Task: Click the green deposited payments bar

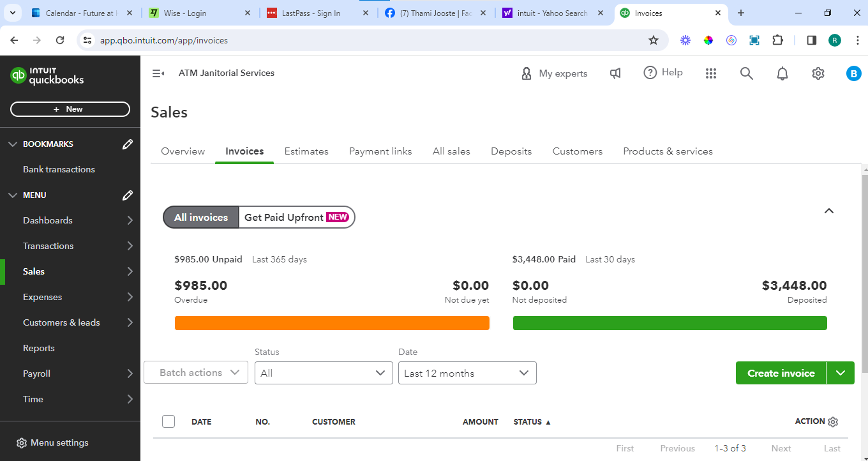Action: (670, 323)
